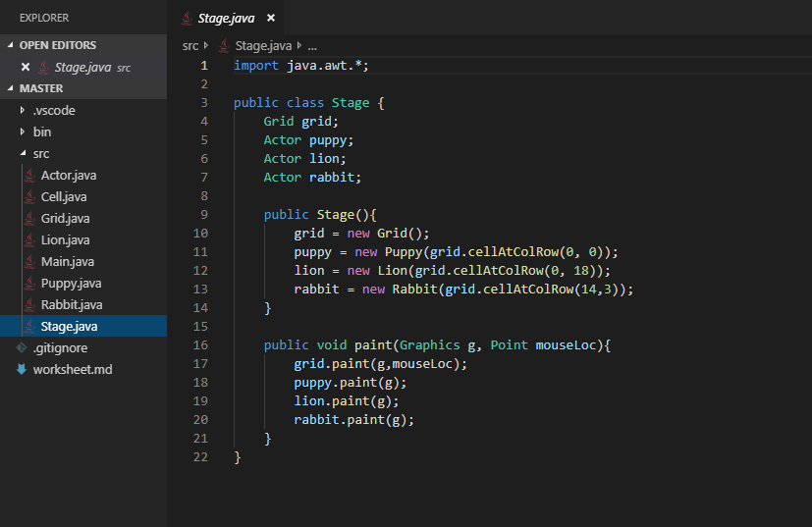Click the src breadcrumb segment
Screen dimensions: 812x527
[190, 46]
